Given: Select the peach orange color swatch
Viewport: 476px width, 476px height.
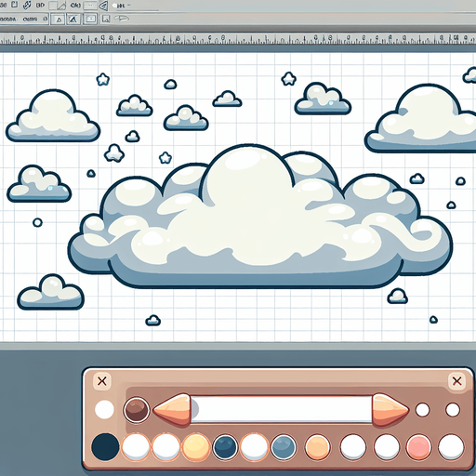Looking at the screenshot, I should pyautogui.click(x=317, y=446).
